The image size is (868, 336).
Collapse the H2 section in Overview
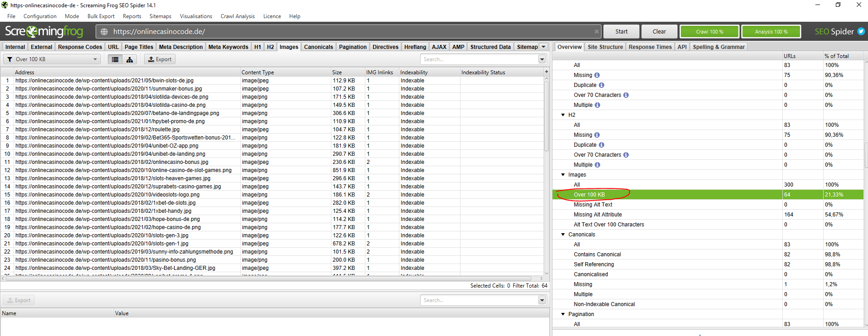click(563, 115)
